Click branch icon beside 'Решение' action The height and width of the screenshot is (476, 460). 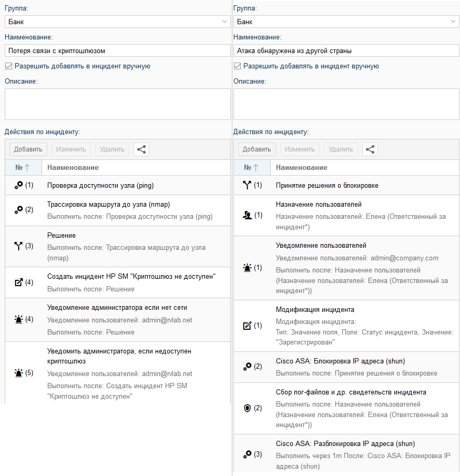pyautogui.click(x=18, y=246)
